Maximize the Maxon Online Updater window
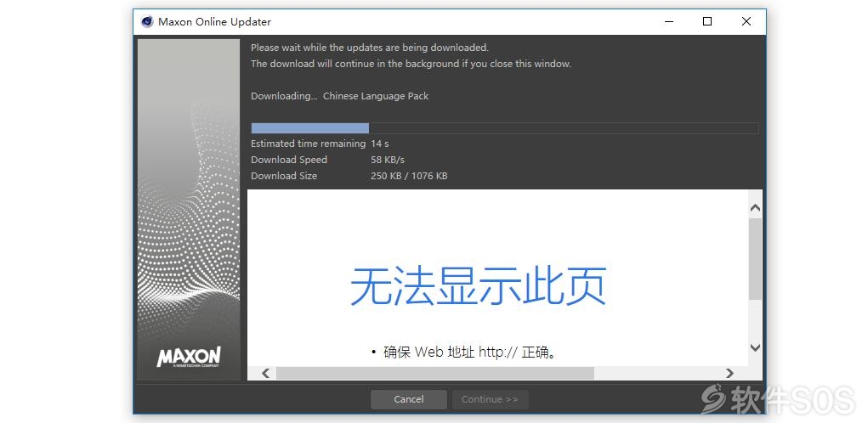 [707, 21]
